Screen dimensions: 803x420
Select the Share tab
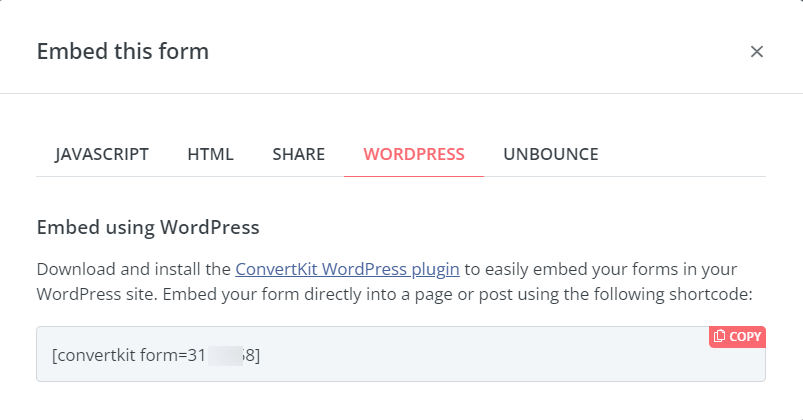pos(299,154)
